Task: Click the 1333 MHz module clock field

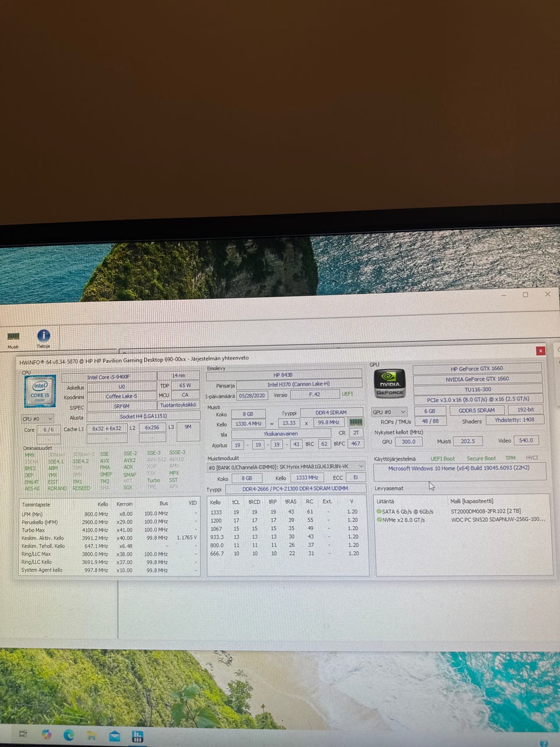Action: pyautogui.click(x=307, y=478)
